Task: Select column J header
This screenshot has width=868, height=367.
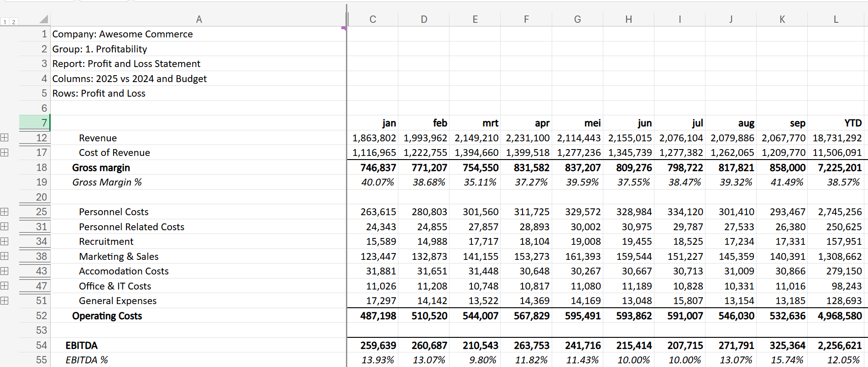Action: [731, 19]
